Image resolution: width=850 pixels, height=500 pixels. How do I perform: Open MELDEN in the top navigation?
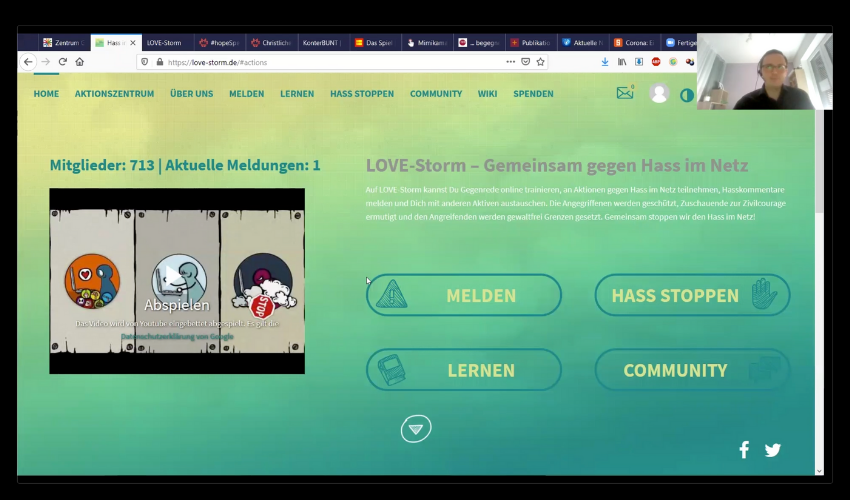(x=247, y=94)
